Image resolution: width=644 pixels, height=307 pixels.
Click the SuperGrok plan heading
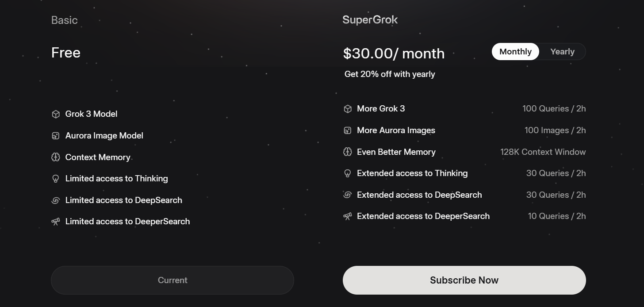point(370,20)
